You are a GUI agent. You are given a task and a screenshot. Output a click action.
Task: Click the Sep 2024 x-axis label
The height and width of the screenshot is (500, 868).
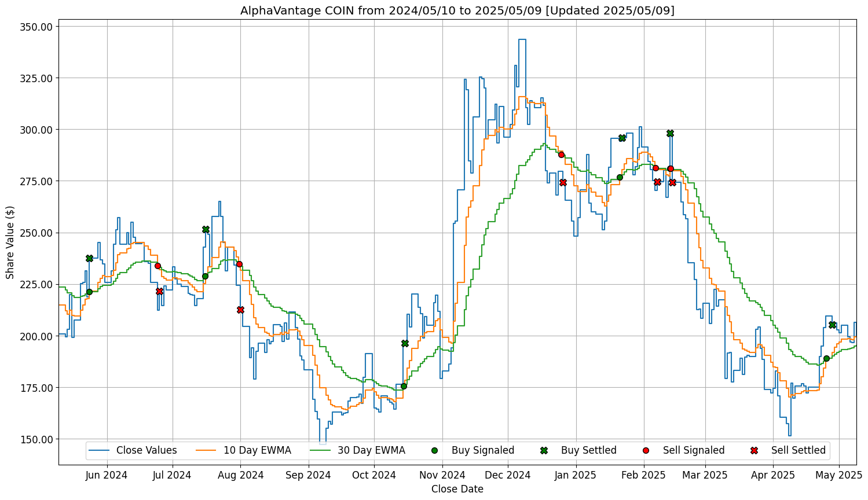click(309, 476)
